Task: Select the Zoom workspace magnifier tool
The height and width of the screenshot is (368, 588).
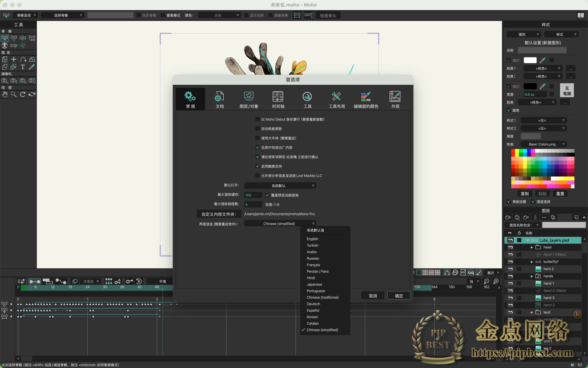Action: pyautogui.click(x=14, y=94)
